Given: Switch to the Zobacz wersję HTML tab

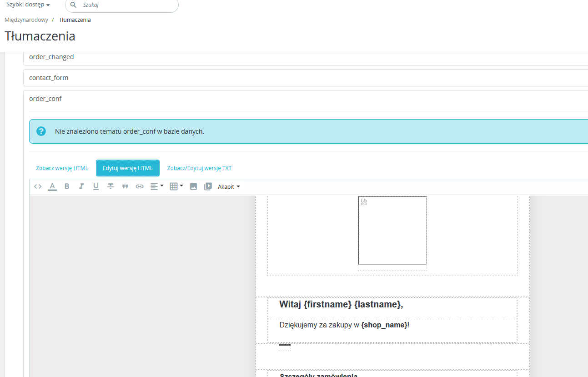Looking at the screenshot, I should 62,168.
